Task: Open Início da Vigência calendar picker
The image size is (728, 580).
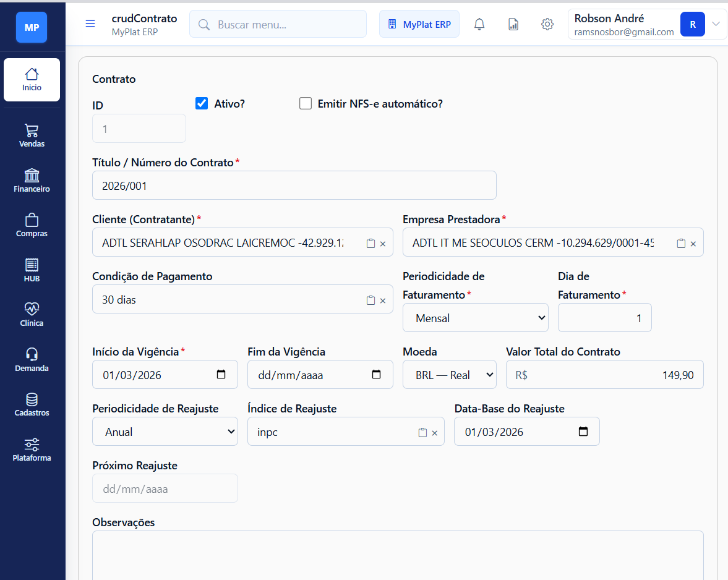Action: pos(221,374)
